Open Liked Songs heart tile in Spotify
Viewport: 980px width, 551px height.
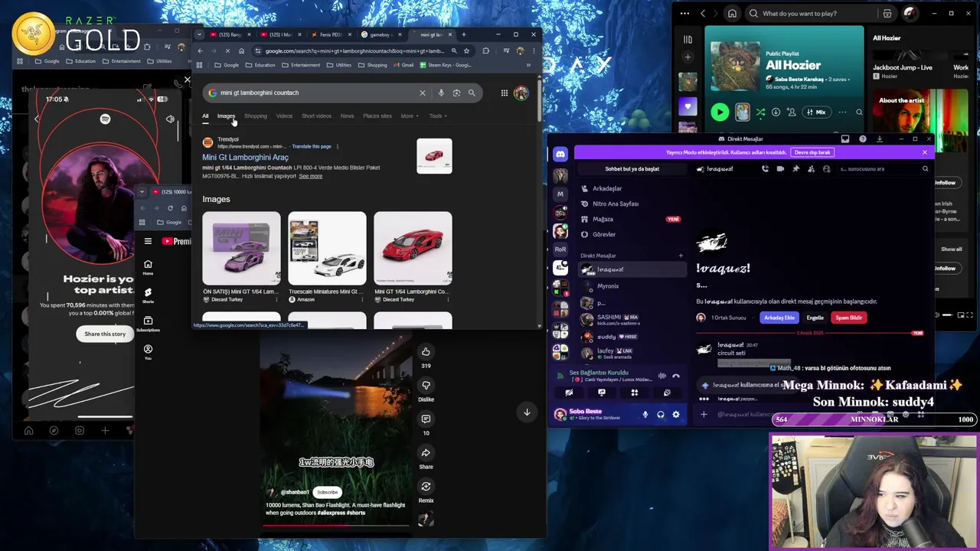click(688, 107)
